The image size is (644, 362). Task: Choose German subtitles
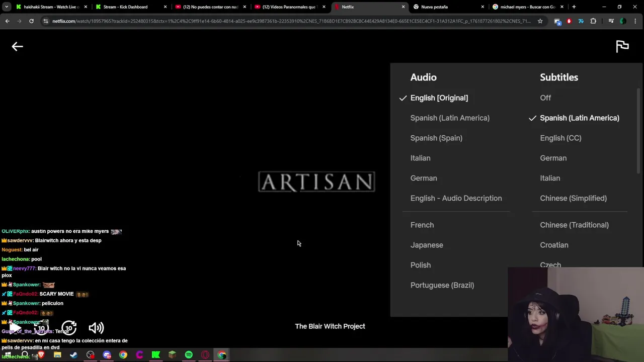tap(553, 158)
